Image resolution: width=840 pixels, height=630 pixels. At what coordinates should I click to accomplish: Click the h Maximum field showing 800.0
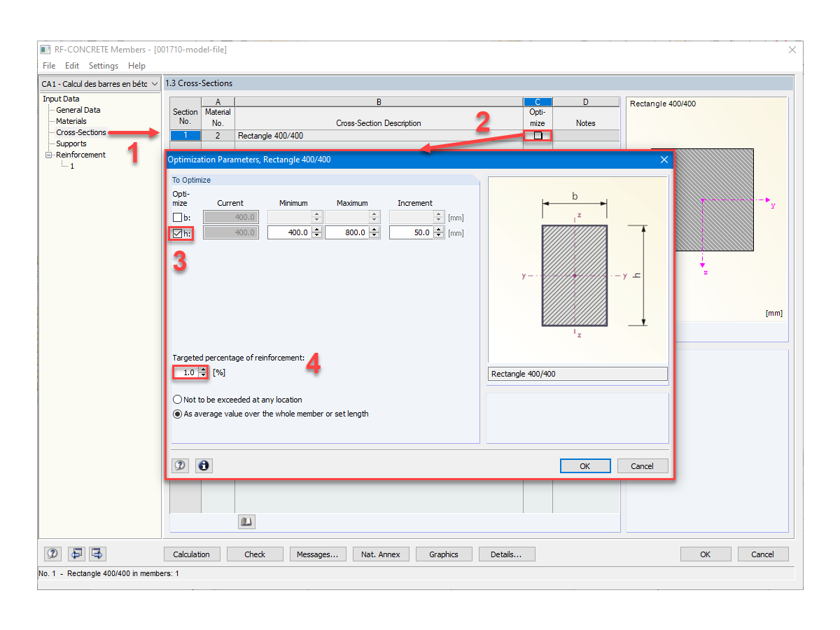(x=347, y=232)
